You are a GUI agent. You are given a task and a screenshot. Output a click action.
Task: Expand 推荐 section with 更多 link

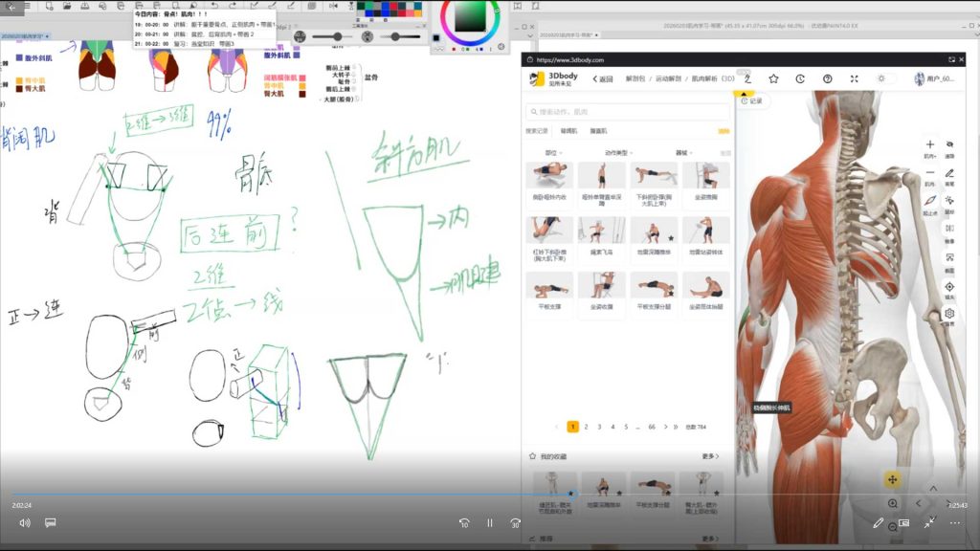pos(711,539)
